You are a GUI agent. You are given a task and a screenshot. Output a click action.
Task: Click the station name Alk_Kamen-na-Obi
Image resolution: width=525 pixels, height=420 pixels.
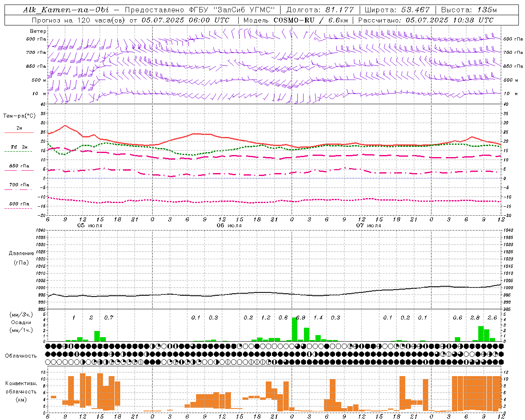pyautogui.click(x=66, y=10)
